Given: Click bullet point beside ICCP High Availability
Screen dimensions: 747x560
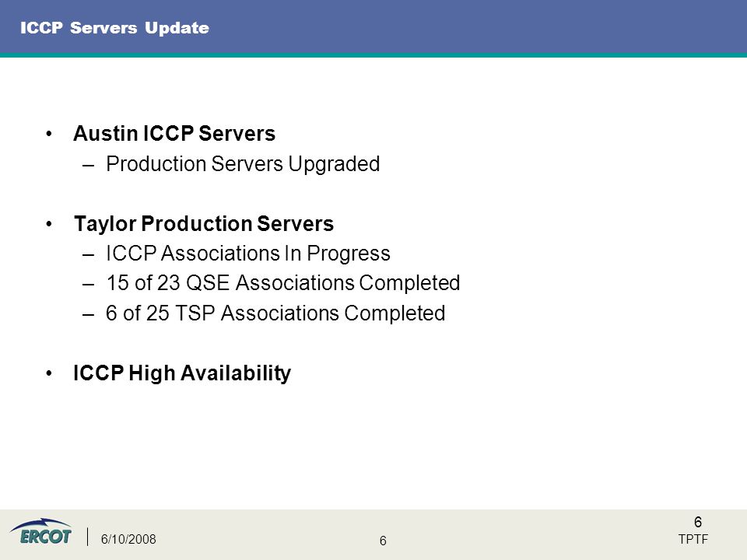Looking at the screenshot, I should click(49, 373).
